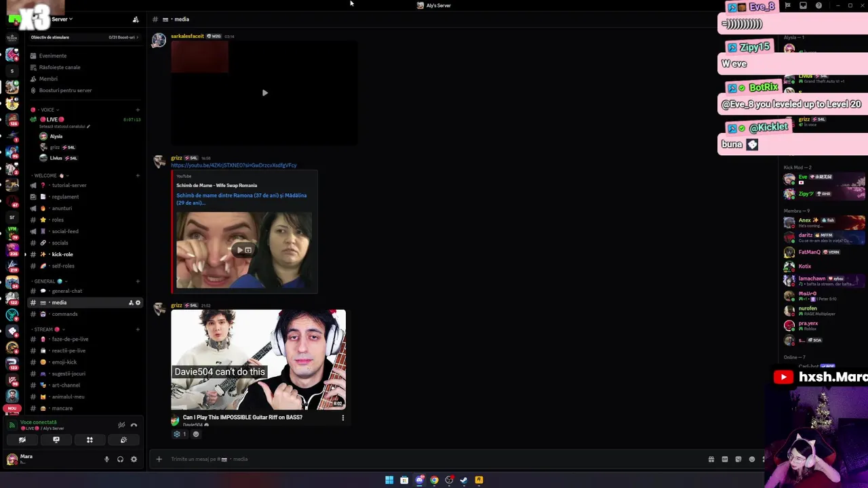Open the soundboard in voice panel
868x488 pixels.
tap(123, 440)
